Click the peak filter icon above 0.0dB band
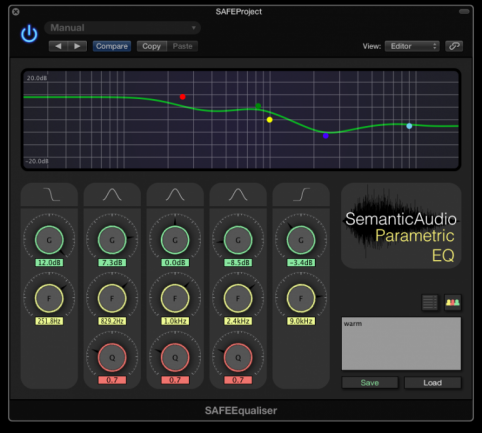Screen dimensions: 482x433 tap(175, 194)
